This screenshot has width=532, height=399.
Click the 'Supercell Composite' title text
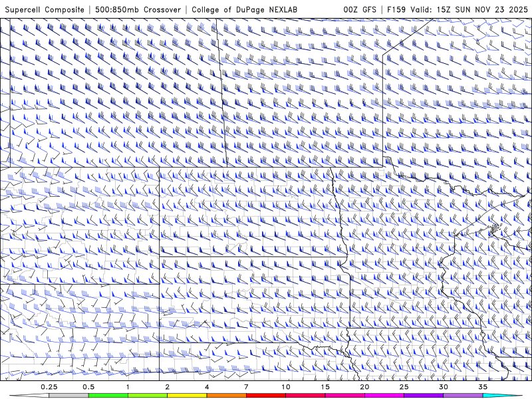tap(45, 10)
